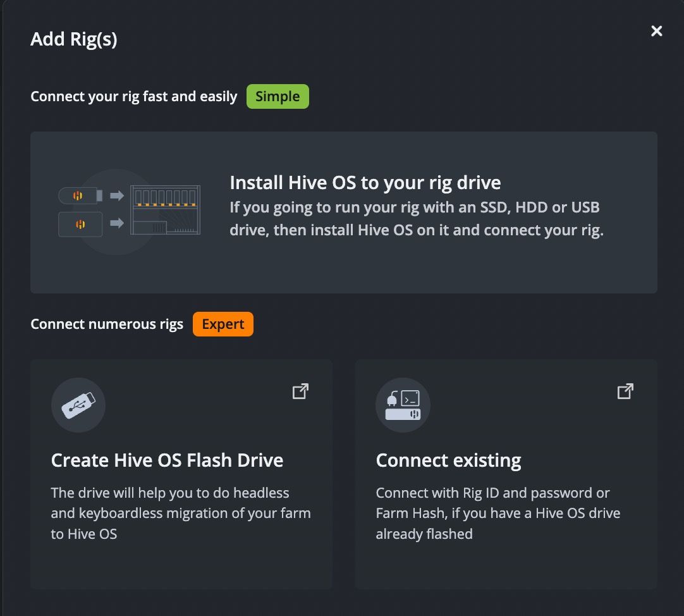Click 'Connect numerous rigs' heading
Screen dimensions: 684x616
[x=107, y=324]
